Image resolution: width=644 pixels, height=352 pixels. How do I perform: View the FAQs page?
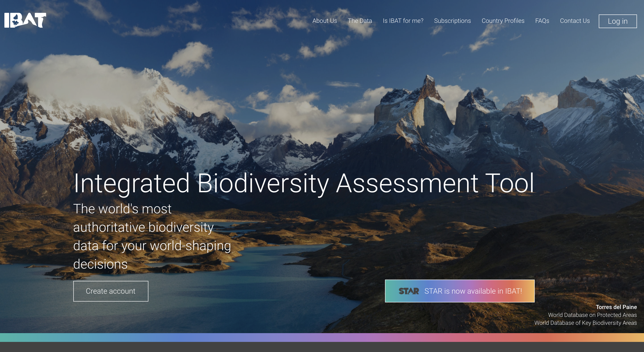[542, 21]
